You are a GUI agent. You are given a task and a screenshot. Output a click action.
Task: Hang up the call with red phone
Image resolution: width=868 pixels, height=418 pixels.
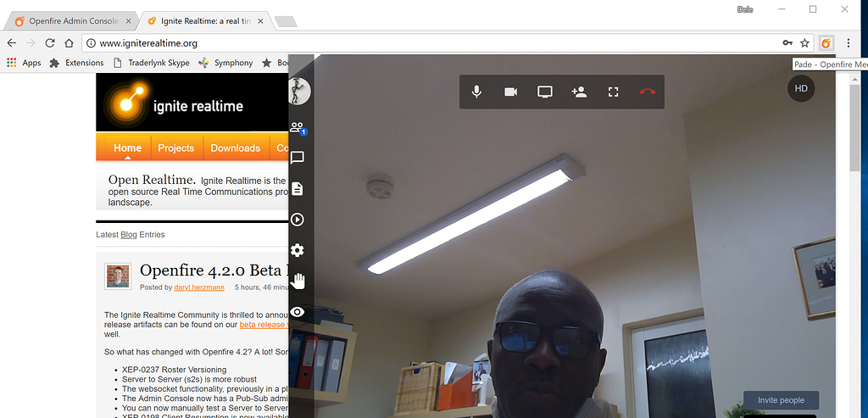click(x=647, y=92)
